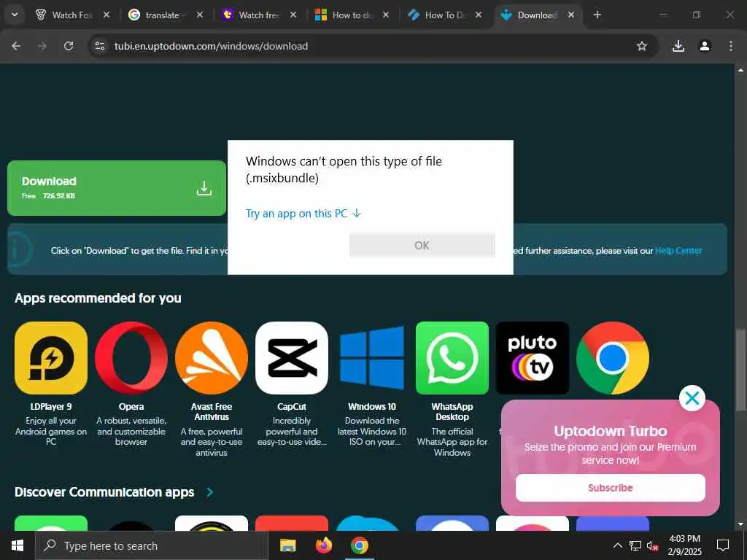Switch to the blue-icon How To D tab
747x560 pixels.
click(x=444, y=15)
